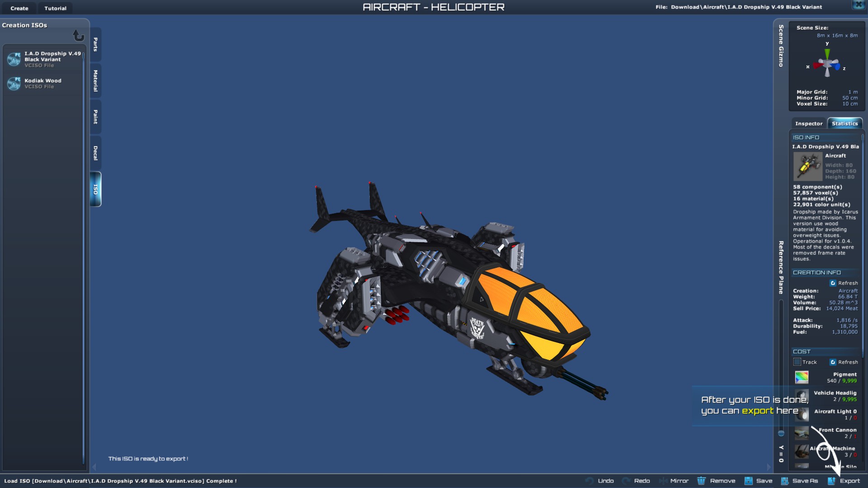The width and height of the screenshot is (868, 488).
Task: Open the Parts side tab
Action: click(x=95, y=44)
